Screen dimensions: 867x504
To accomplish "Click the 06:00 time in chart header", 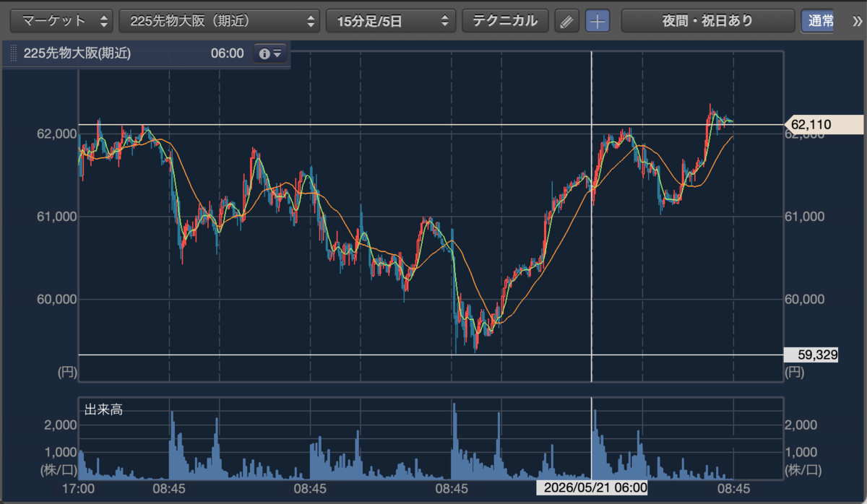I will tap(227, 53).
